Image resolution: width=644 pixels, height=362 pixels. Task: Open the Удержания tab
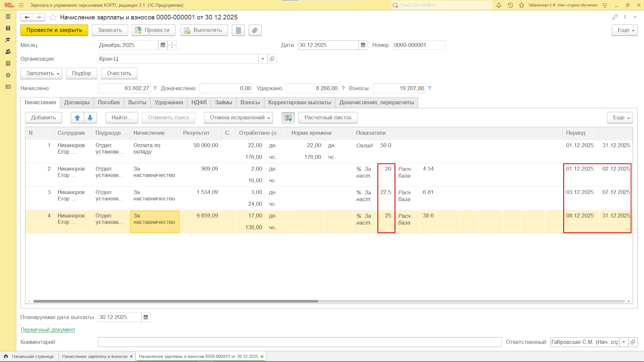[x=168, y=102]
